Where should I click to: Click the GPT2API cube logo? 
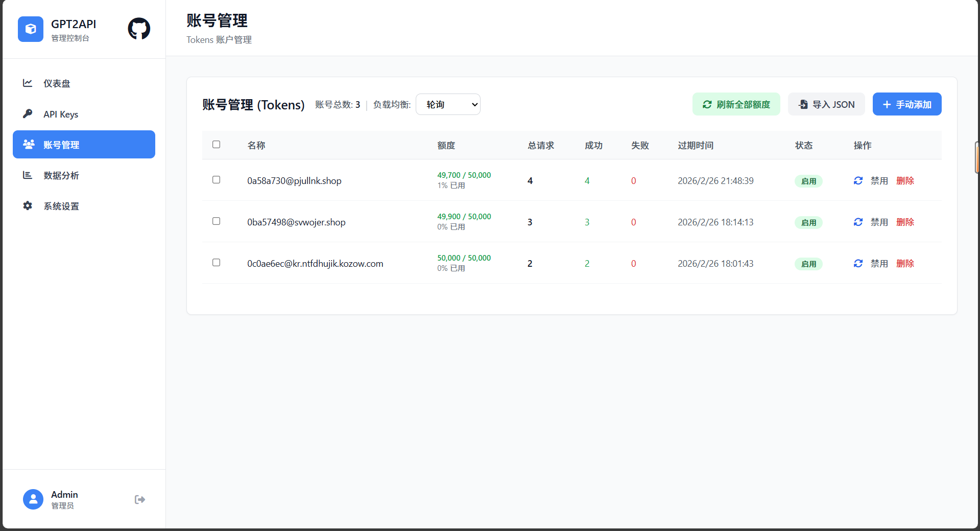point(31,29)
